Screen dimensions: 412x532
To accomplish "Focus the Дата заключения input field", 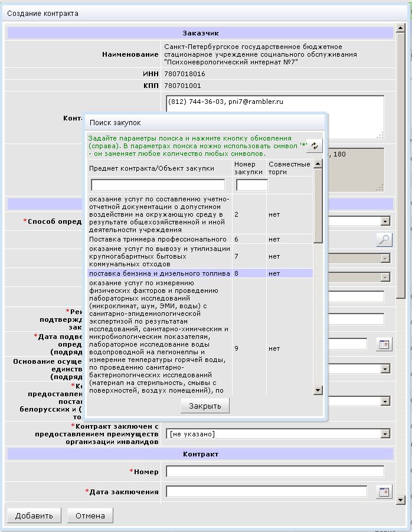I will pos(267,492).
